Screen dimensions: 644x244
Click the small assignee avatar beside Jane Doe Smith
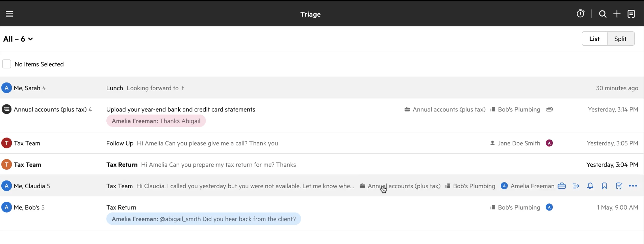(x=549, y=143)
